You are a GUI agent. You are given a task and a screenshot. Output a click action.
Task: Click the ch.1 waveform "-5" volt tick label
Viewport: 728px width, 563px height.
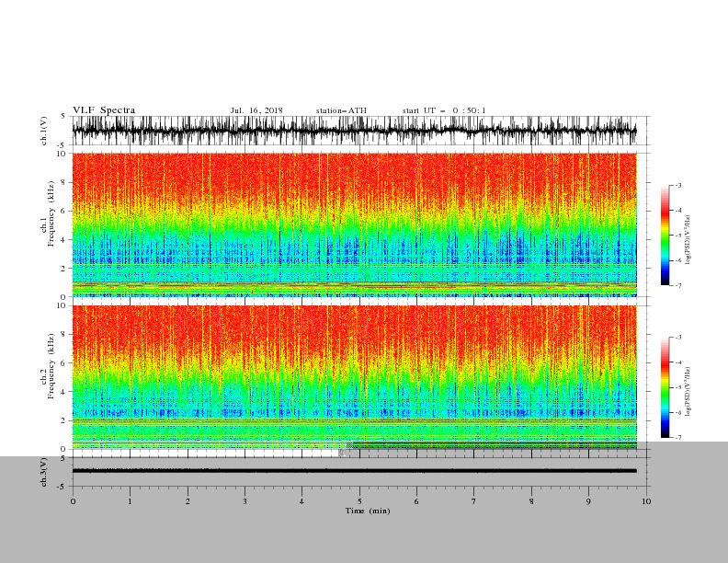(x=63, y=145)
